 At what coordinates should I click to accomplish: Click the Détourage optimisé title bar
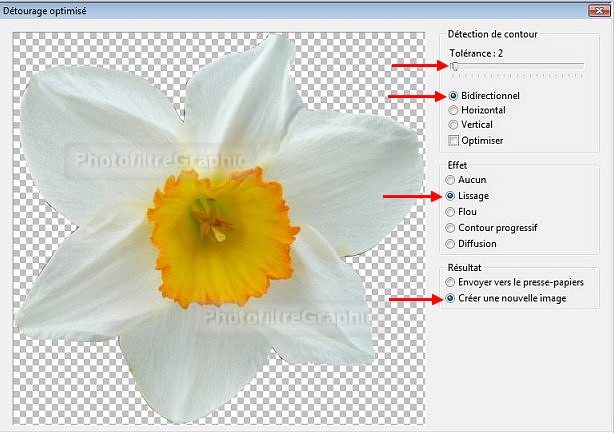coord(250,8)
